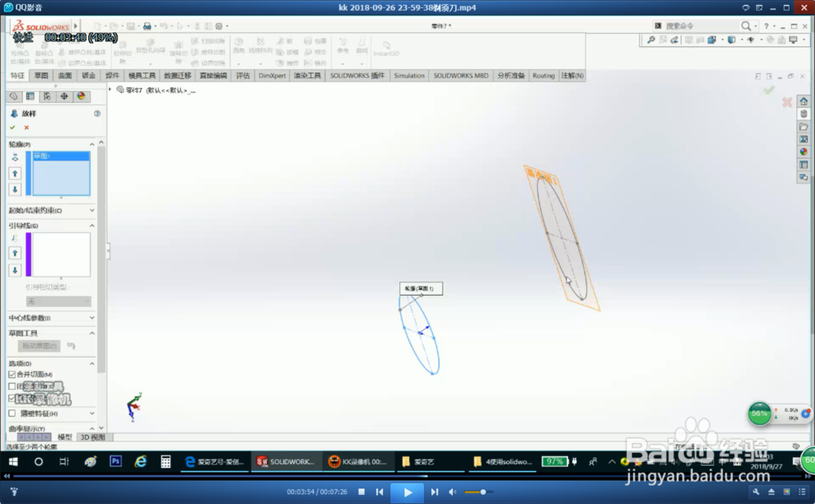Open the Simulation ribbon tab
The image size is (815, 504).
pos(409,76)
